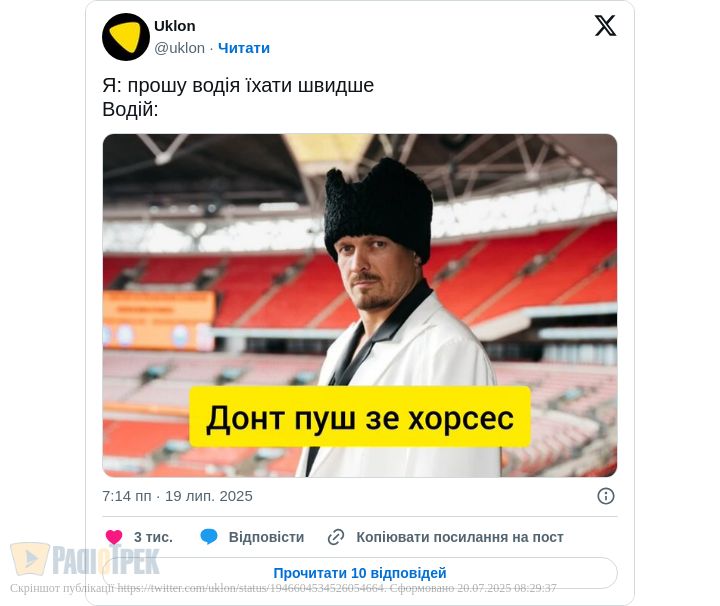Click the chain link copy icon
Image resolution: width=720 pixels, height=606 pixels.
coord(336,537)
